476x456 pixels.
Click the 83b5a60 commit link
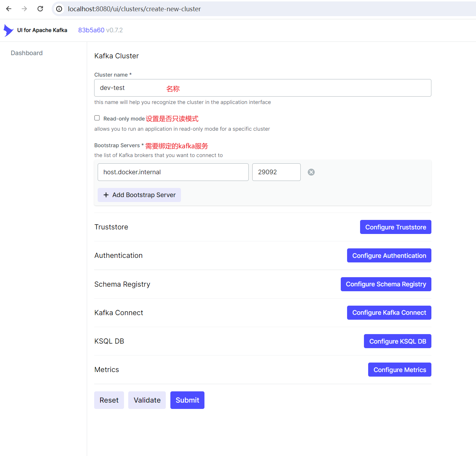coord(91,30)
